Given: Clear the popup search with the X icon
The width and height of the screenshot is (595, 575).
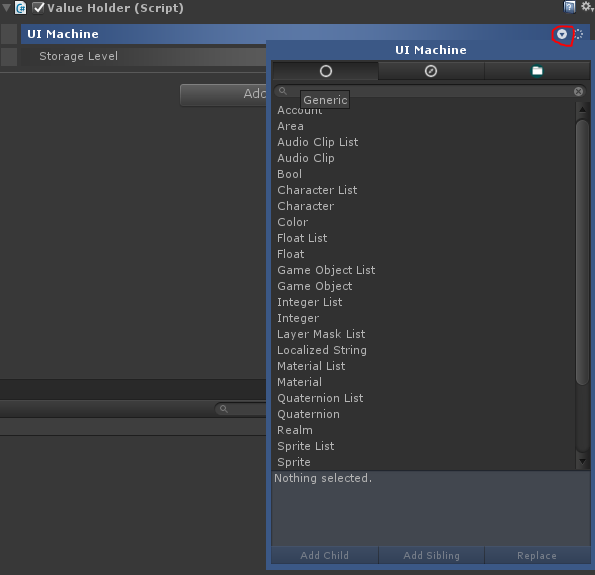Looking at the screenshot, I should click(578, 91).
